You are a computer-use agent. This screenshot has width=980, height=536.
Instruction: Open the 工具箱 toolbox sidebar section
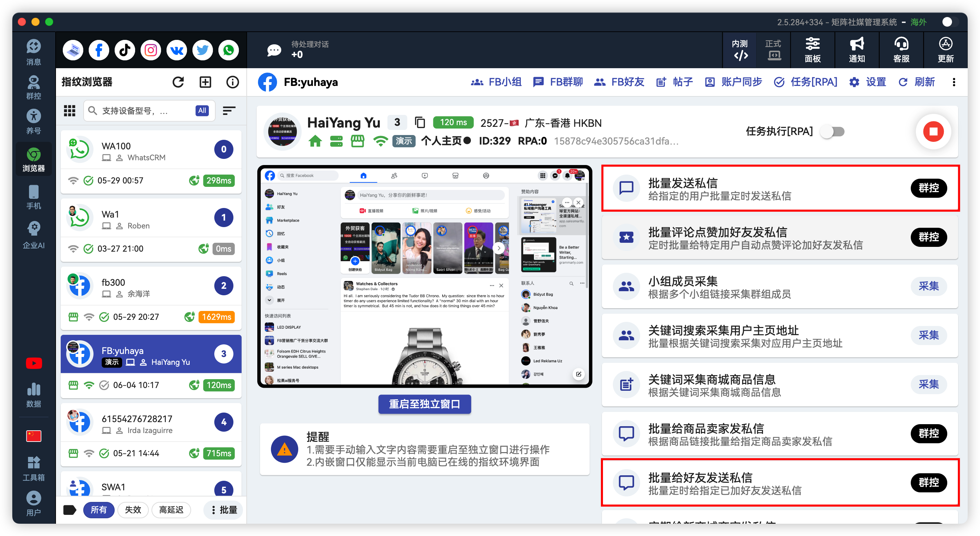tap(33, 468)
